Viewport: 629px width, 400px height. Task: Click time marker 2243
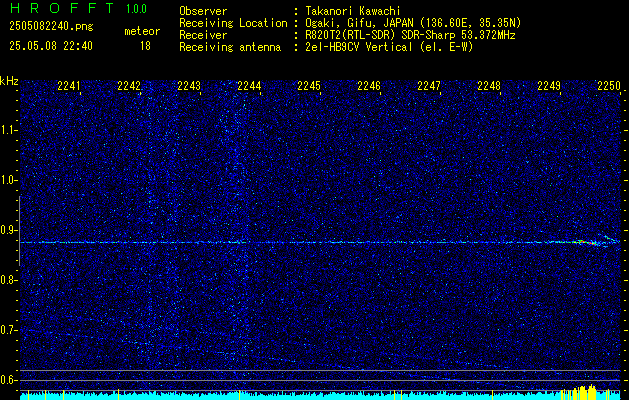189,86
